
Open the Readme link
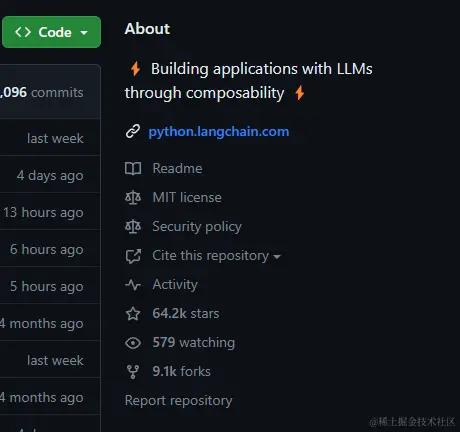click(x=177, y=168)
